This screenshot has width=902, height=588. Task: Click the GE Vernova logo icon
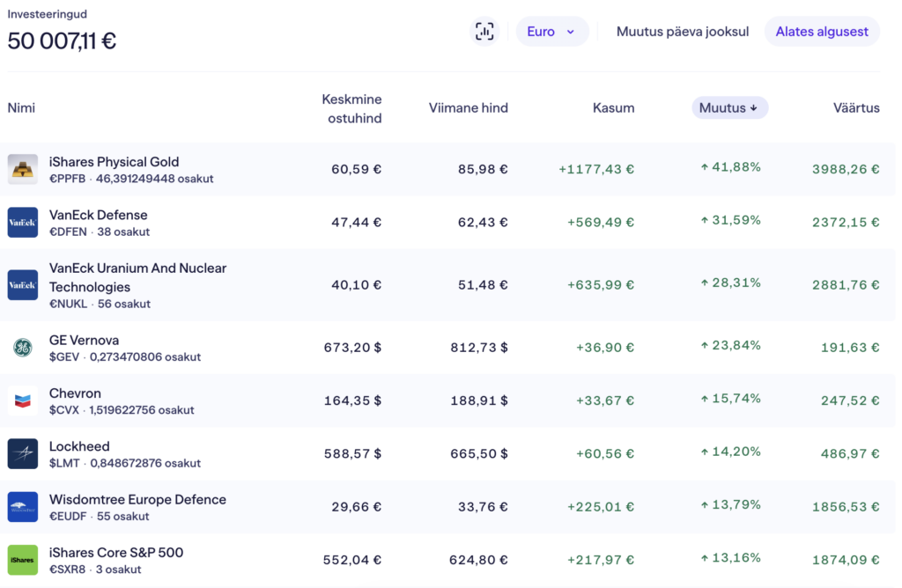[x=23, y=348]
